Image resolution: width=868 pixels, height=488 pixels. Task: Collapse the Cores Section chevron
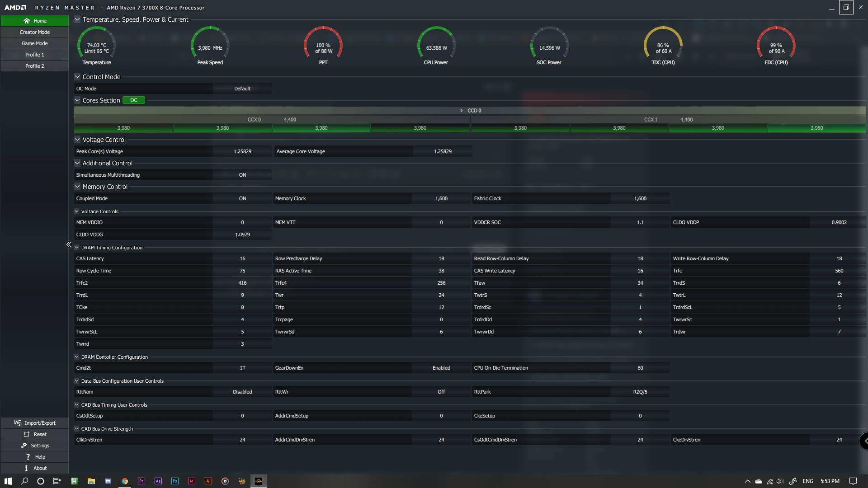[77, 100]
